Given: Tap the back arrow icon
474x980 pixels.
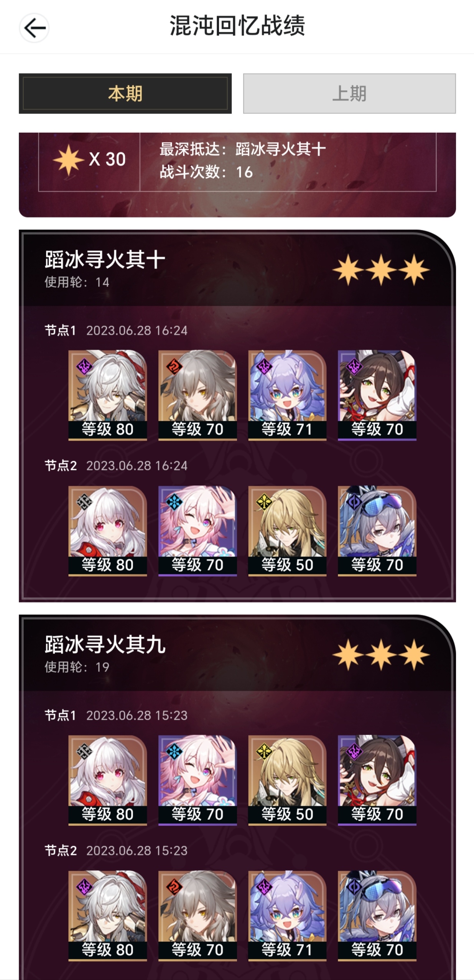Looking at the screenshot, I should (x=34, y=28).
